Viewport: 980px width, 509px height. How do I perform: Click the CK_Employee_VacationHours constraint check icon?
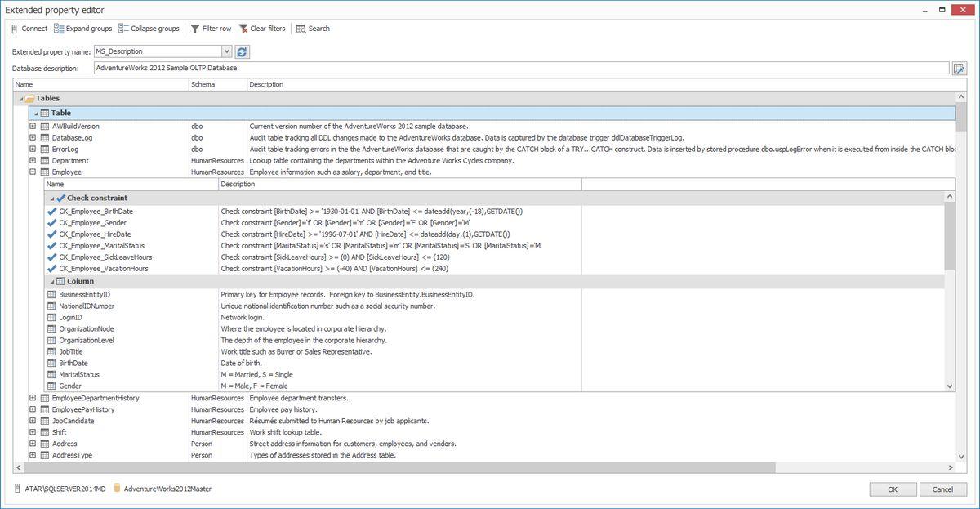pyautogui.click(x=52, y=269)
